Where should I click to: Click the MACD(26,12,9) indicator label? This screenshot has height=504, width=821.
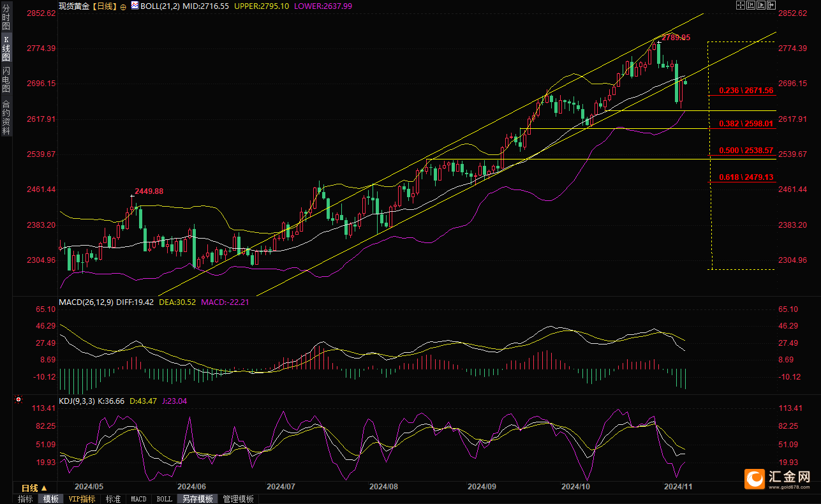tap(87, 302)
